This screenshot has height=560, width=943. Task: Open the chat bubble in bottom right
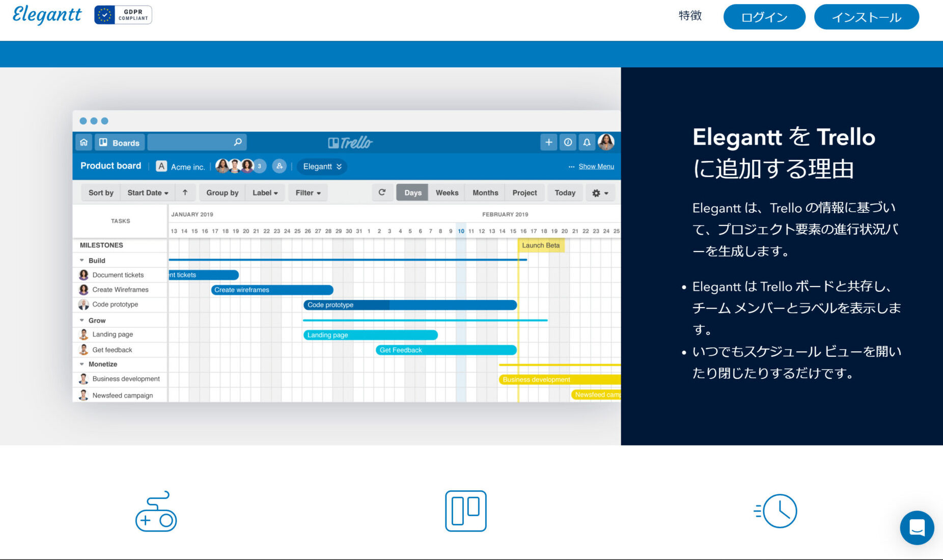click(917, 528)
